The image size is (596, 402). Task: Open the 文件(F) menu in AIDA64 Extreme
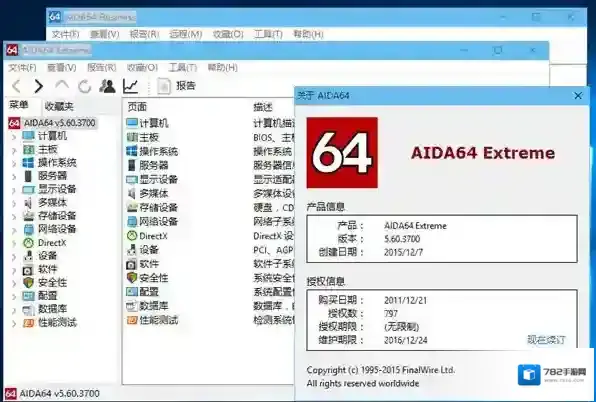click(x=22, y=68)
